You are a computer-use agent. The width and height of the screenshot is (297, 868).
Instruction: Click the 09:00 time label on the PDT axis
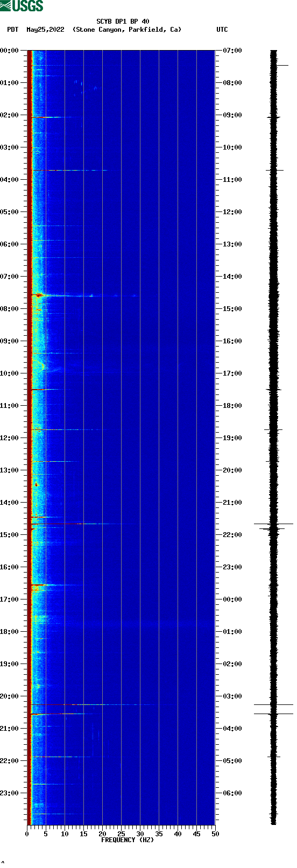tap(10, 341)
